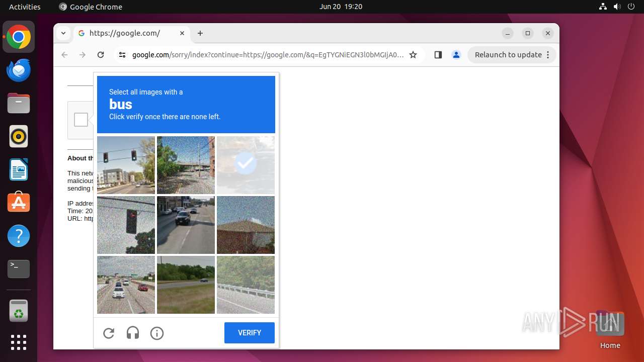Viewport: 644px width, 362px height.
Task: Open captcha help info icon
Action: (157, 333)
